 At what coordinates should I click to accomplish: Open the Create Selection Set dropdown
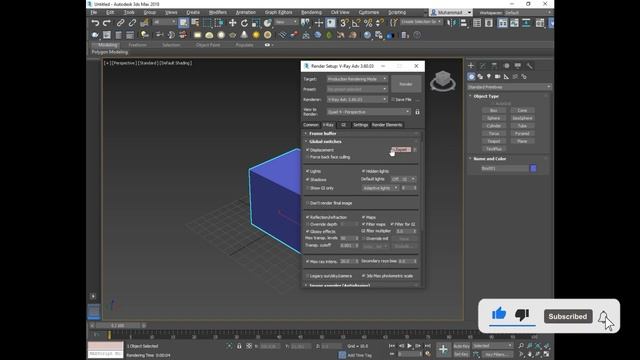tap(421, 22)
